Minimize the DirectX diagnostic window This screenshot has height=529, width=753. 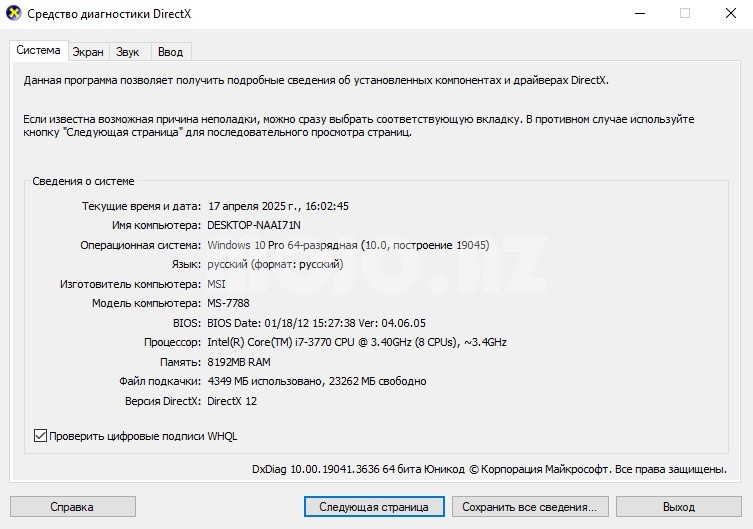[x=638, y=14]
